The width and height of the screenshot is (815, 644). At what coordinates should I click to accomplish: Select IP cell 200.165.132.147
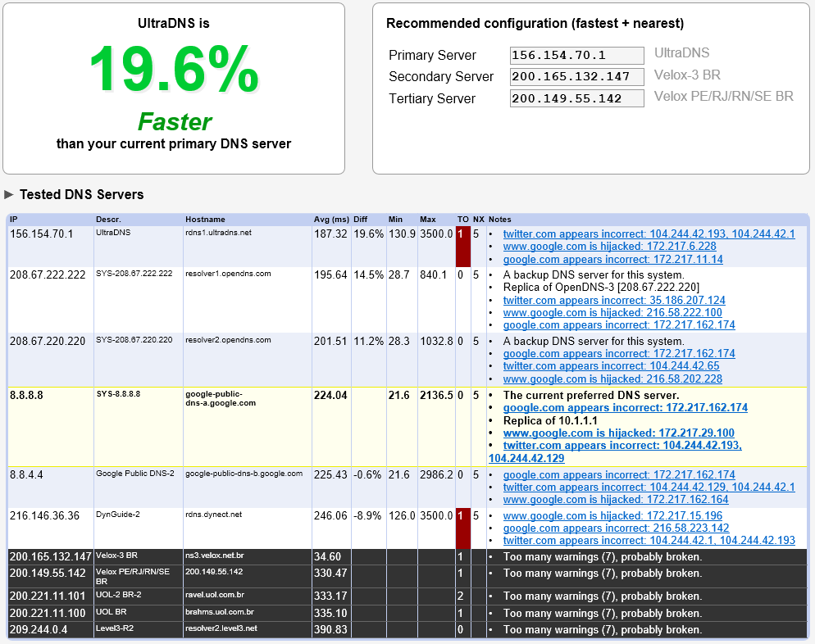(x=50, y=557)
